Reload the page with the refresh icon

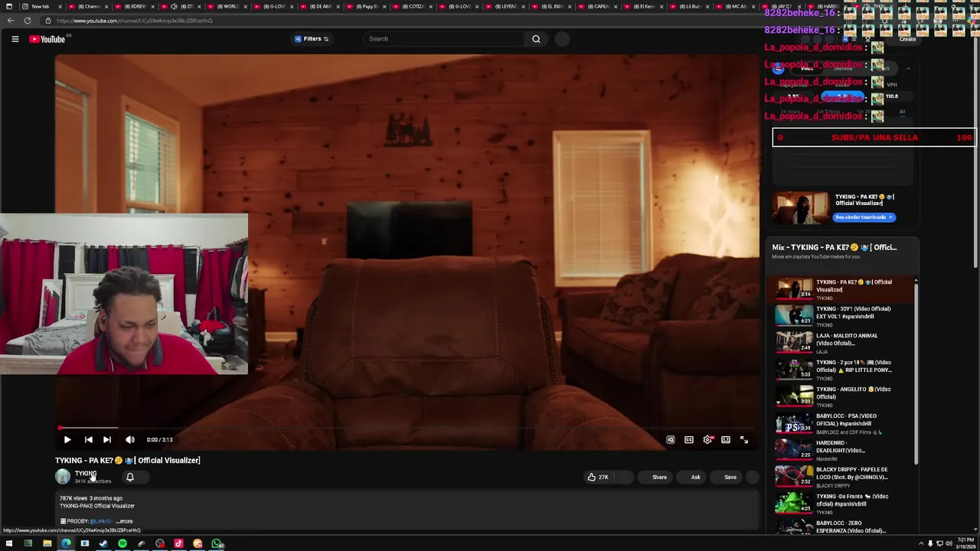(28, 21)
